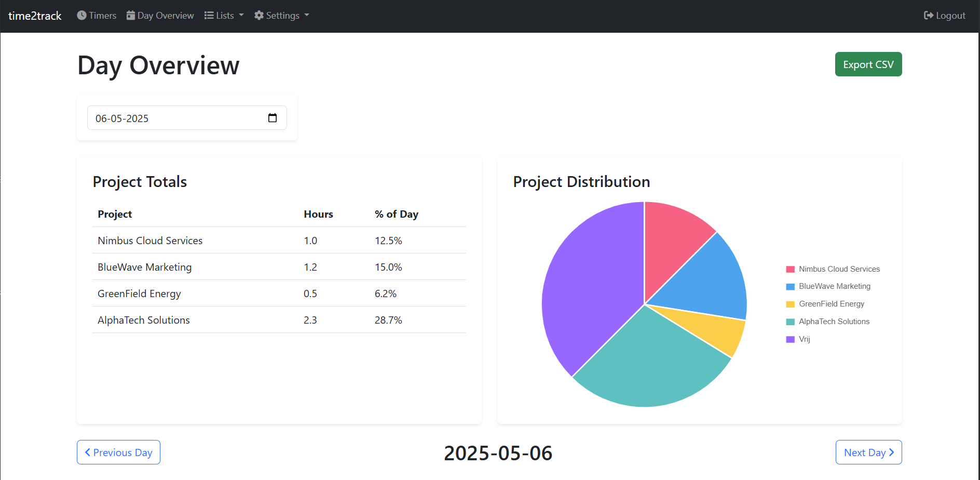Toggle GreenField Energy legend swatch
This screenshot has height=480, width=980.
point(791,304)
